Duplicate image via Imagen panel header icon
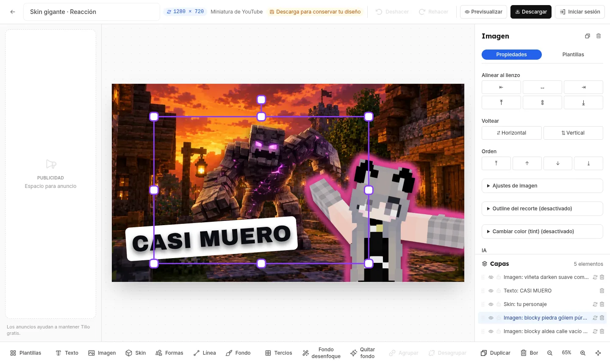This screenshot has height=364, width=610. coord(588,36)
